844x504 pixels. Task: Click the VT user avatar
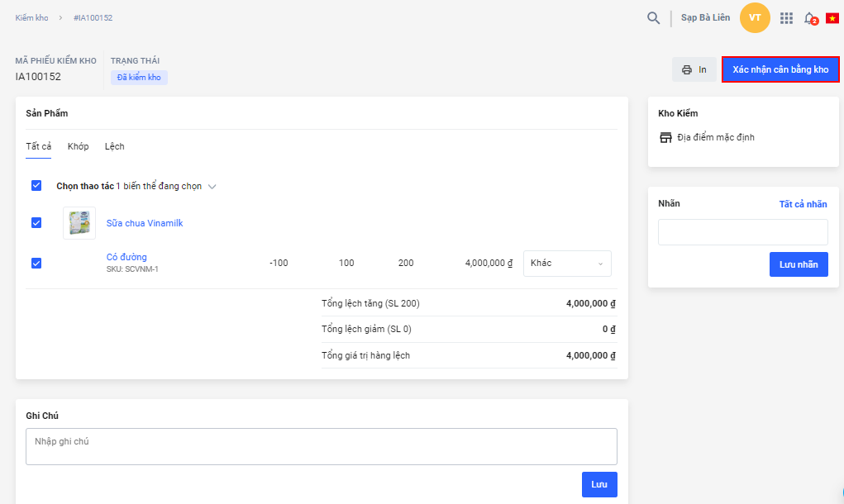(x=755, y=18)
